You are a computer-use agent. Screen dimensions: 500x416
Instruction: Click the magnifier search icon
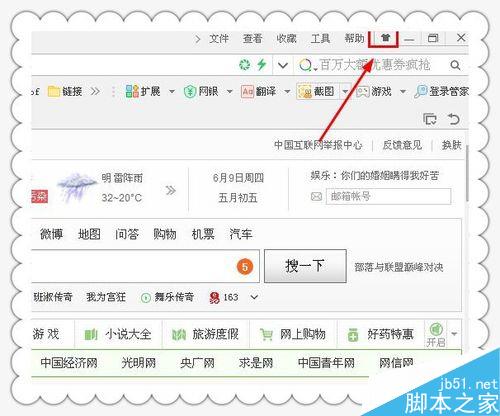(x=455, y=65)
